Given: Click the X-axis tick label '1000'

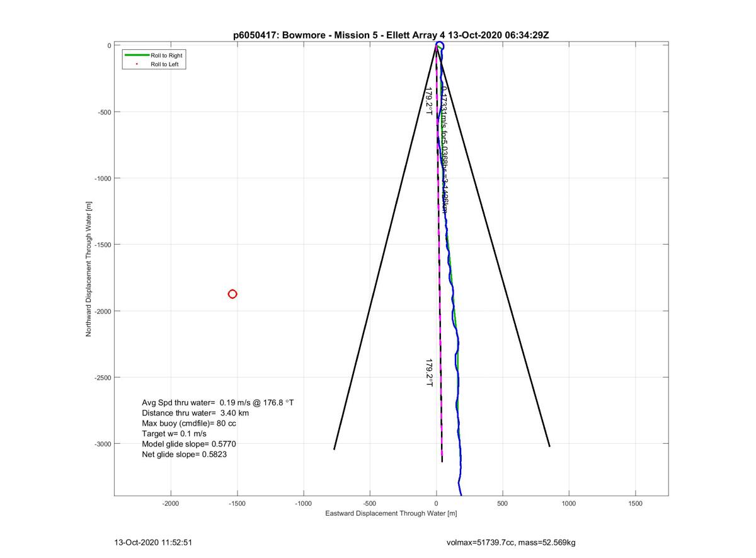Looking at the screenshot, I should click(x=569, y=504).
